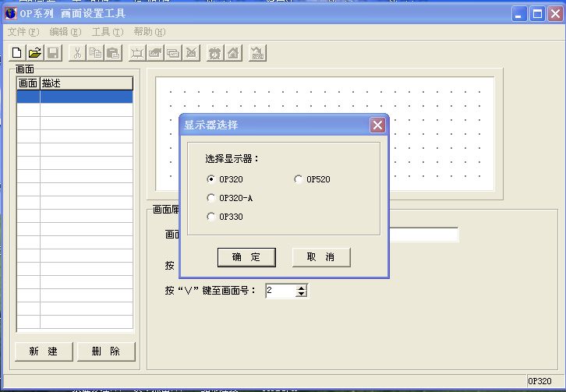Click the 新建 button

click(44, 351)
